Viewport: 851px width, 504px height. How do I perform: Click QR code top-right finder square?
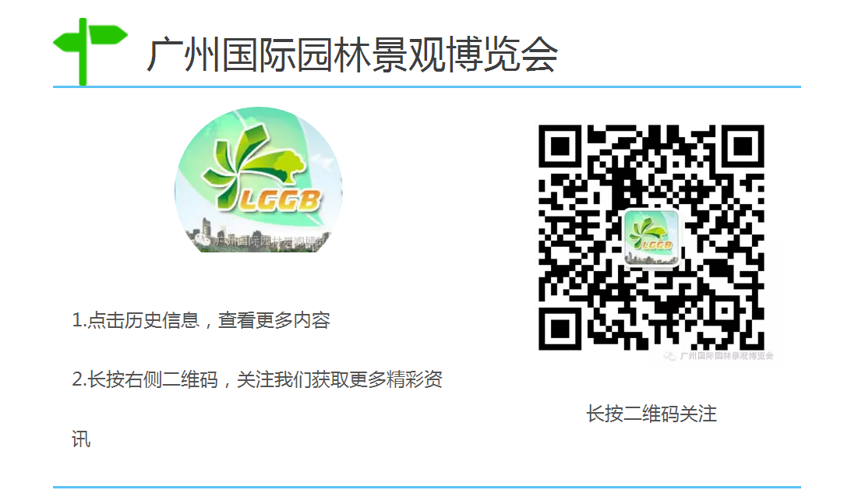(743, 146)
